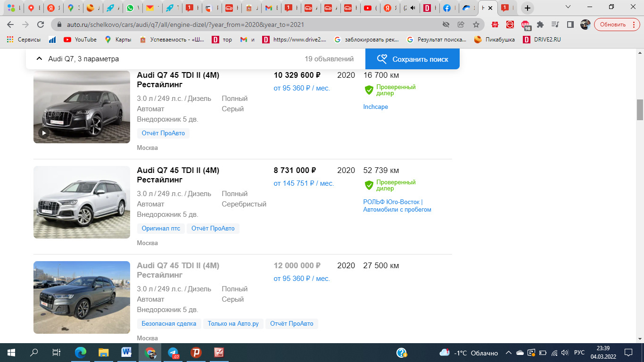Viewport: 644px width, 362px height.
Task: Open Task View on the taskbar
Action: pos(56,353)
